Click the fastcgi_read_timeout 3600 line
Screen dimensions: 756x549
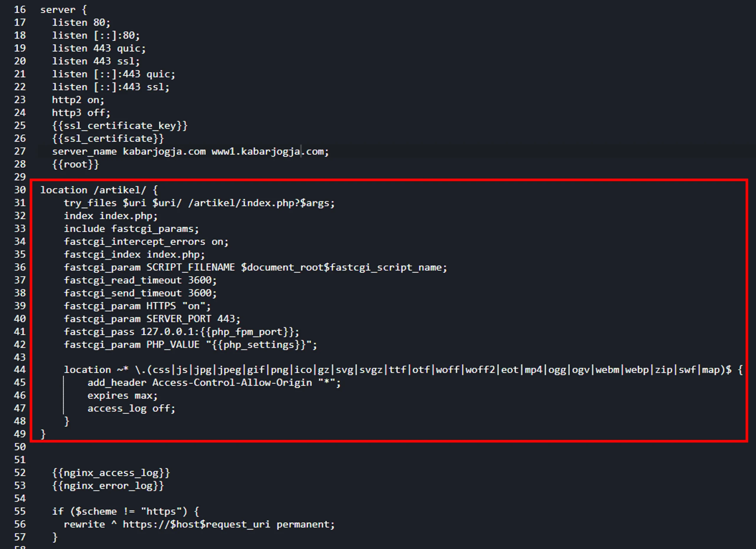pos(140,280)
